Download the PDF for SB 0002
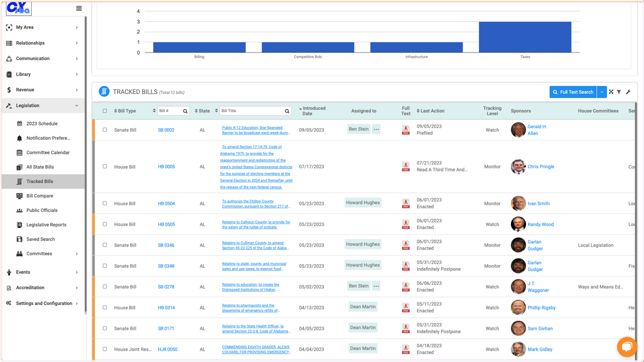 [x=406, y=130]
